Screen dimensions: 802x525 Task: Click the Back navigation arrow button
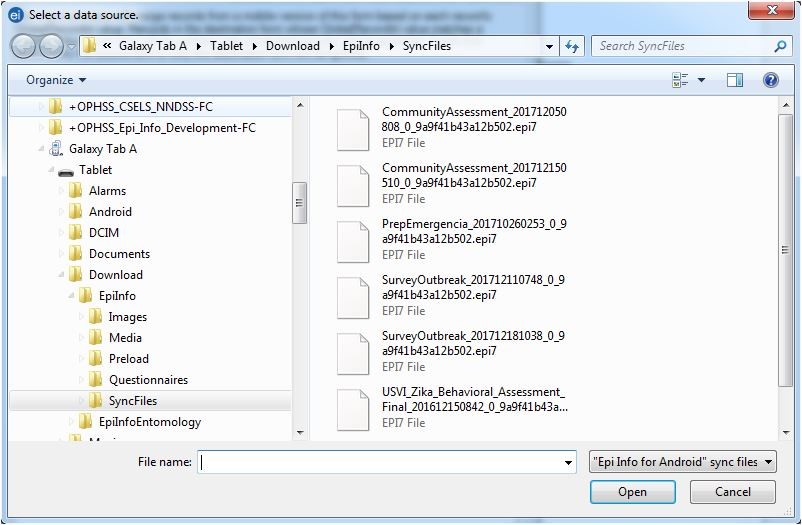coord(23,47)
